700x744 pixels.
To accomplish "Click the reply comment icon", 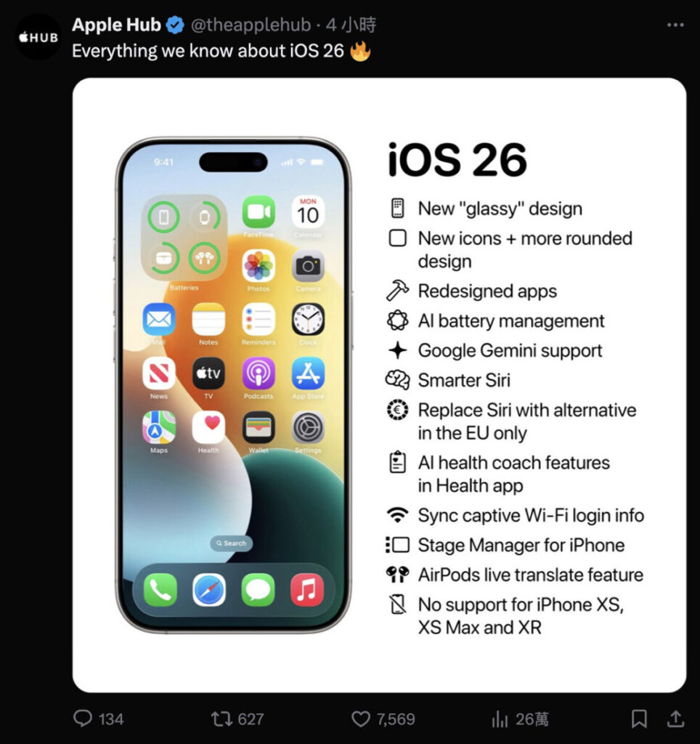I will click(83, 719).
